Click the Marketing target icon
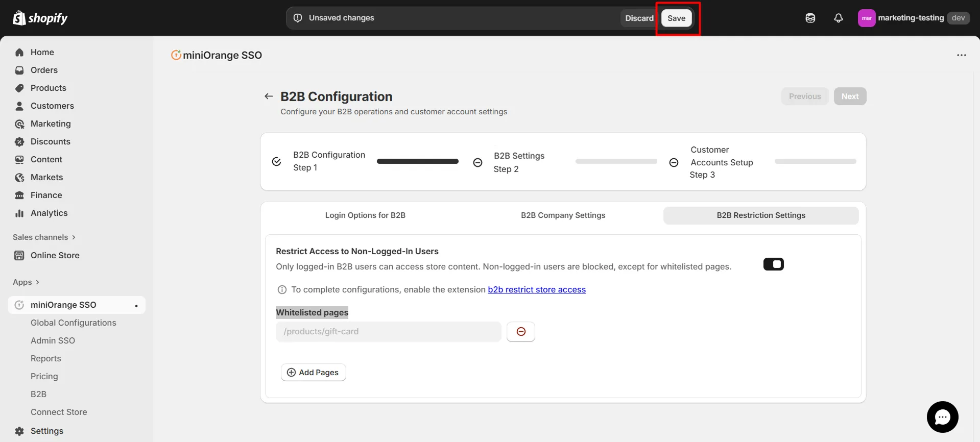 (19, 124)
